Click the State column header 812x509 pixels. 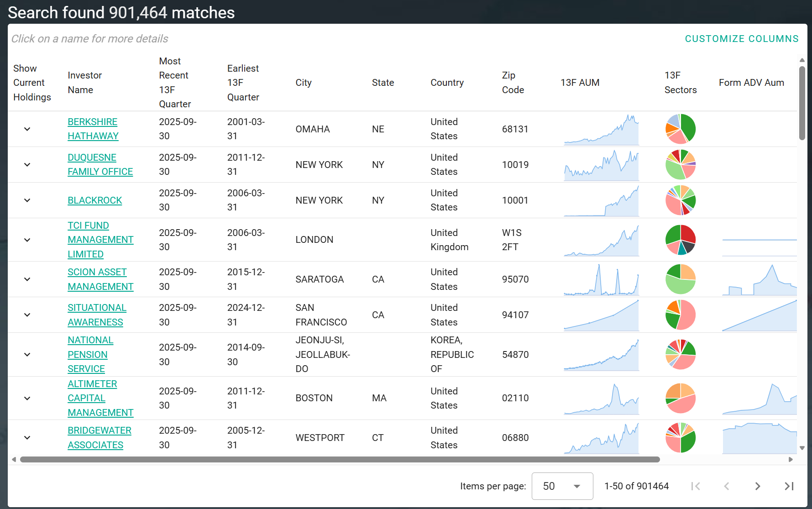(383, 83)
